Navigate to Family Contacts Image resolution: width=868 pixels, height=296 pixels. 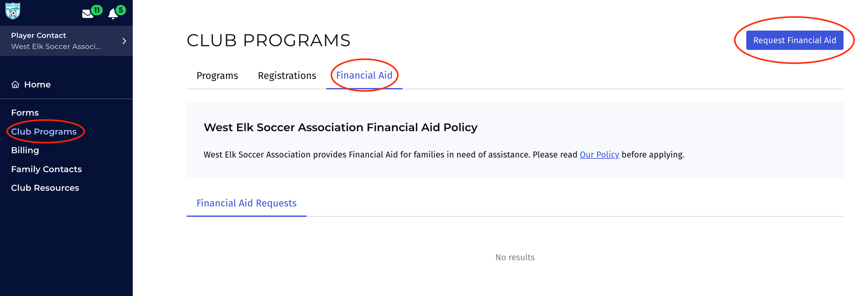click(x=46, y=169)
